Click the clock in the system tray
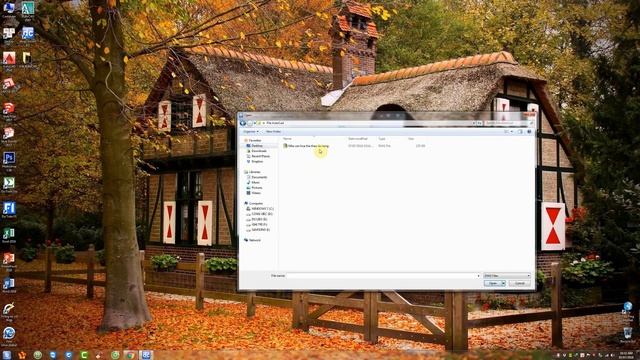This screenshot has width=640, height=360. [627, 355]
